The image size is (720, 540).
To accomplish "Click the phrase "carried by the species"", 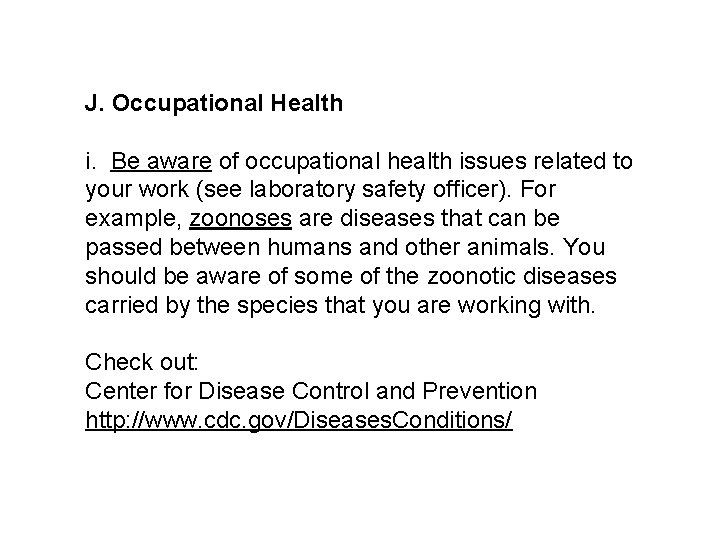I will [202, 305].
